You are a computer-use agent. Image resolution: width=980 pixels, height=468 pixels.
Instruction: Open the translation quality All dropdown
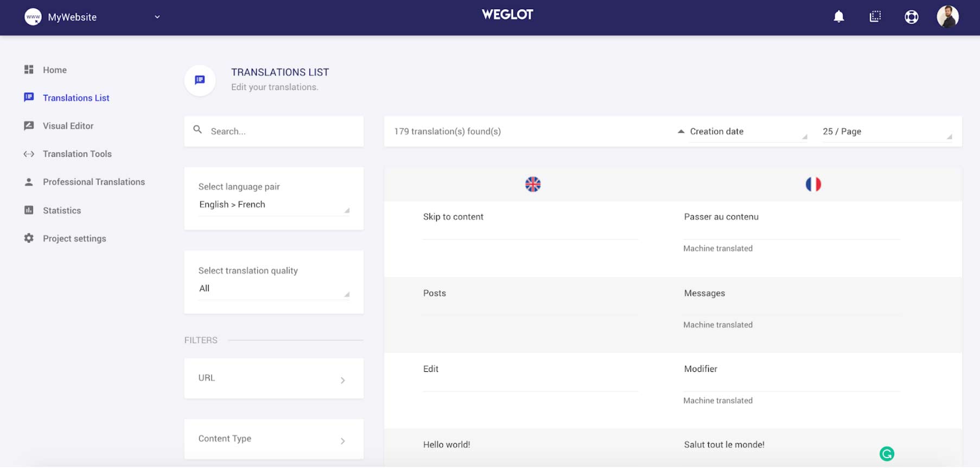[x=274, y=289]
